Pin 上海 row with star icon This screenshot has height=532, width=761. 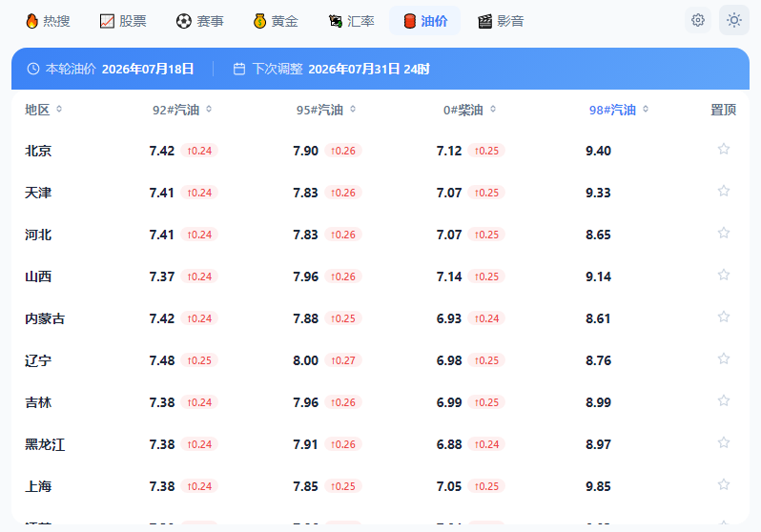724,484
